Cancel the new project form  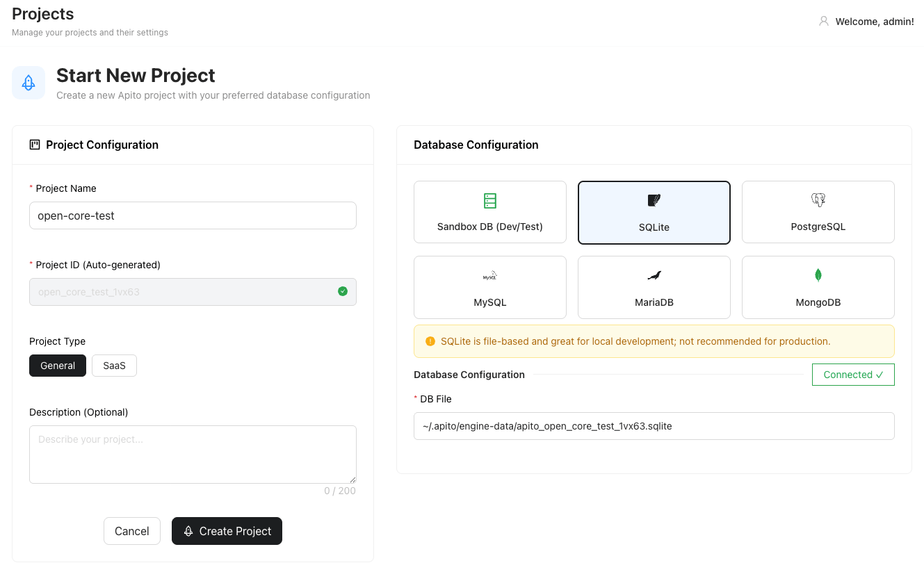click(x=132, y=531)
